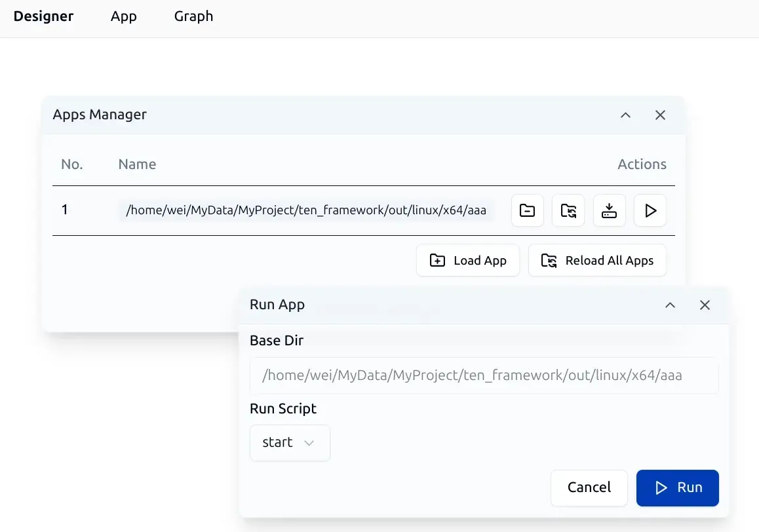Close the Run App dialog with the X
This screenshot has height=532, width=759.
pyautogui.click(x=705, y=305)
